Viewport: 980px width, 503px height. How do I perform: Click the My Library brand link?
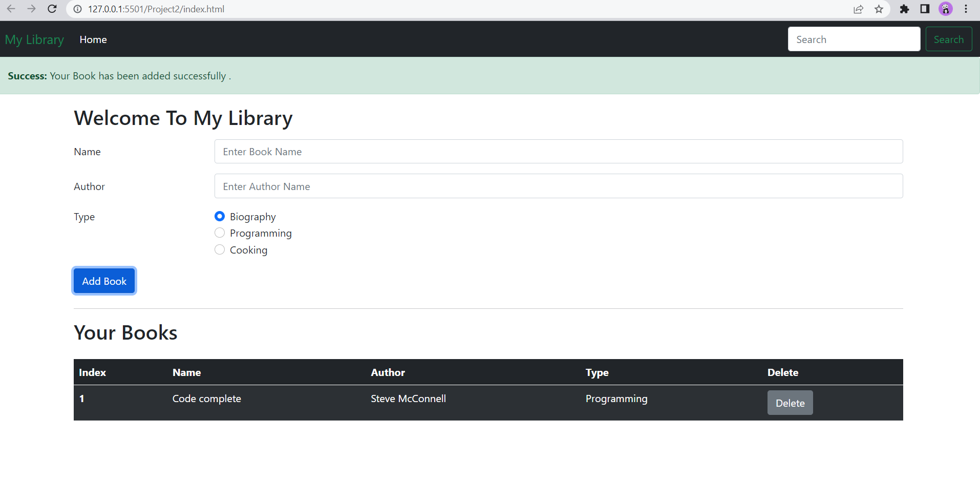tap(34, 39)
